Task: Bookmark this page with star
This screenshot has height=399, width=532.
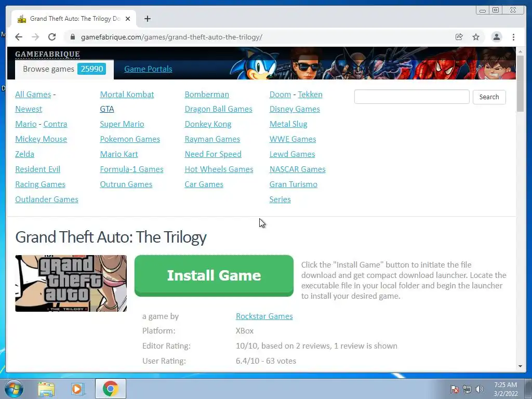Action: pyautogui.click(x=476, y=37)
